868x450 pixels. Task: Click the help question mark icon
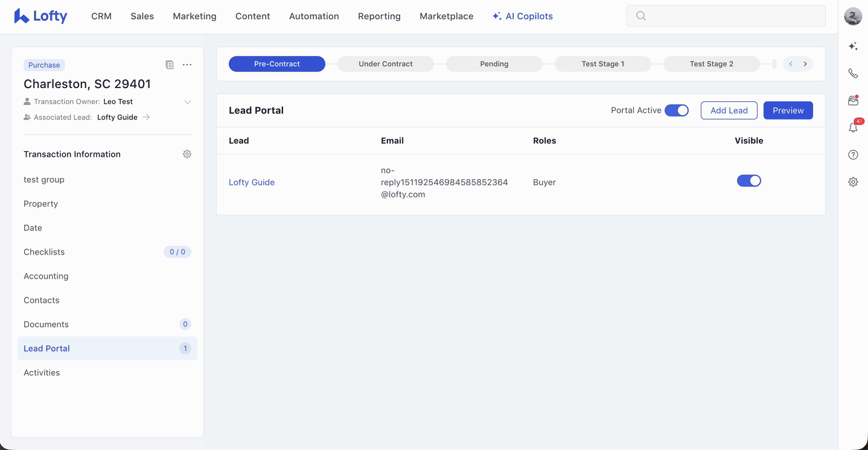[x=853, y=155]
